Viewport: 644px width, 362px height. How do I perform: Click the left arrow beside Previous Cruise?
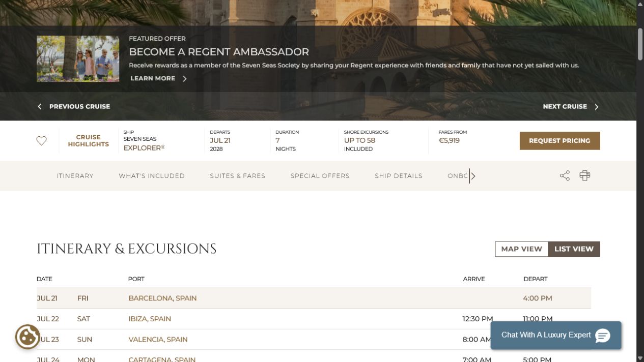[x=40, y=106]
